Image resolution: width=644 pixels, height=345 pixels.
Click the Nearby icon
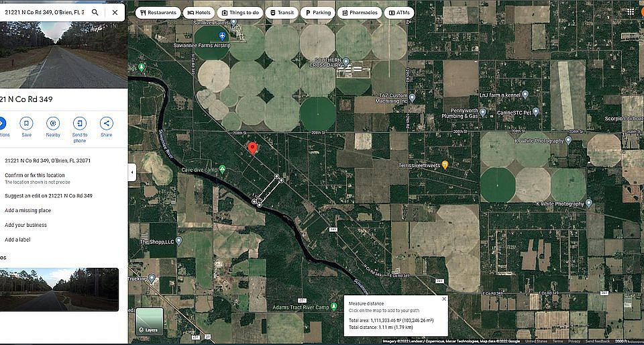point(53,124)
